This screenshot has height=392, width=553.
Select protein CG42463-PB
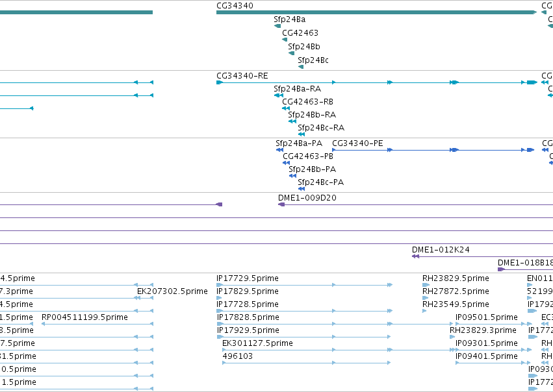(308, 156)
